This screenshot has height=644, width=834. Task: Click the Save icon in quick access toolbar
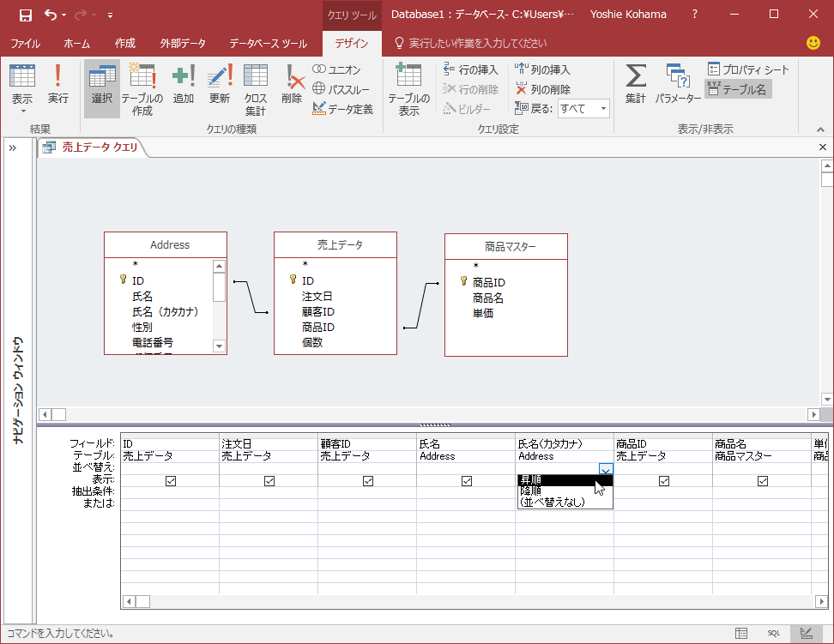click(25, 15)
